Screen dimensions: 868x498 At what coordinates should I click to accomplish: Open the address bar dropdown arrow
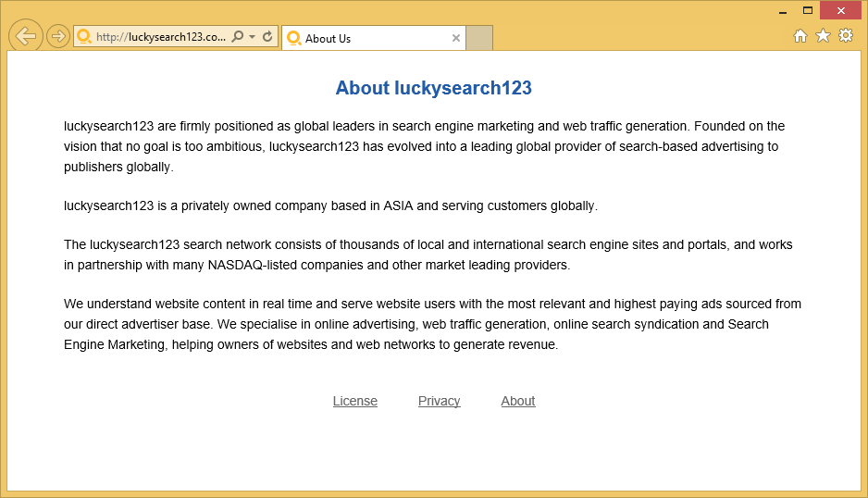[x=253, y=37]
